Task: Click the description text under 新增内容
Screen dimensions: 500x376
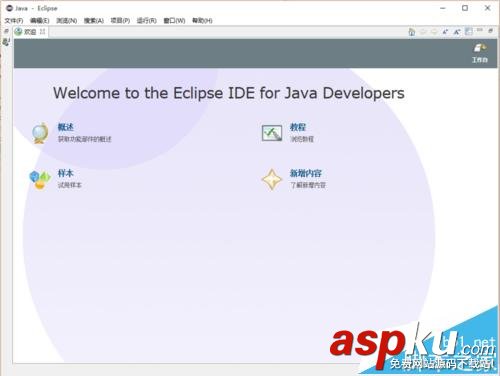Action: (x=308, y=185)
